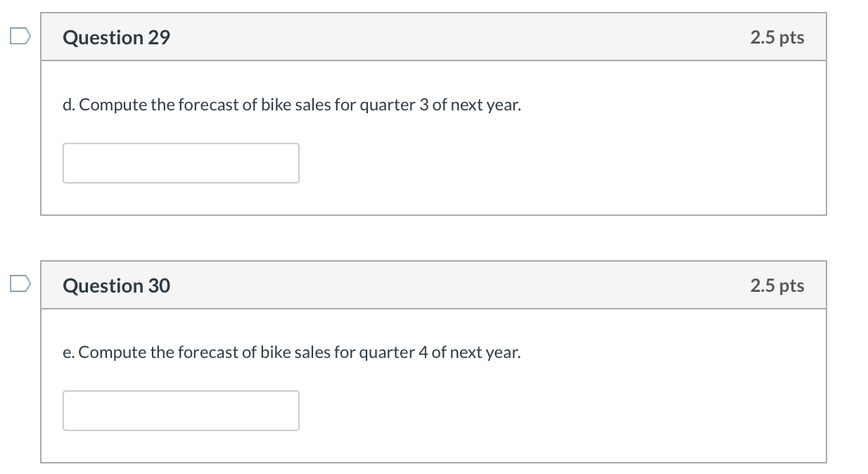Select the quarter 4 forecast prompt text
Viewport: 868px width, 474px height.
pos(292,352)
